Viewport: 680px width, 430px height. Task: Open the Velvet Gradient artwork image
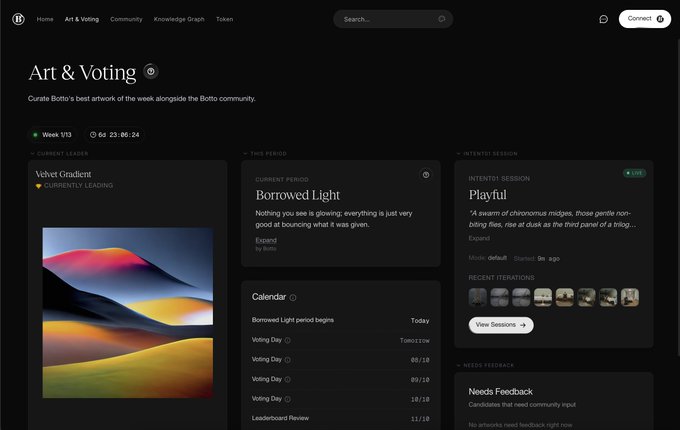[128, 313]
